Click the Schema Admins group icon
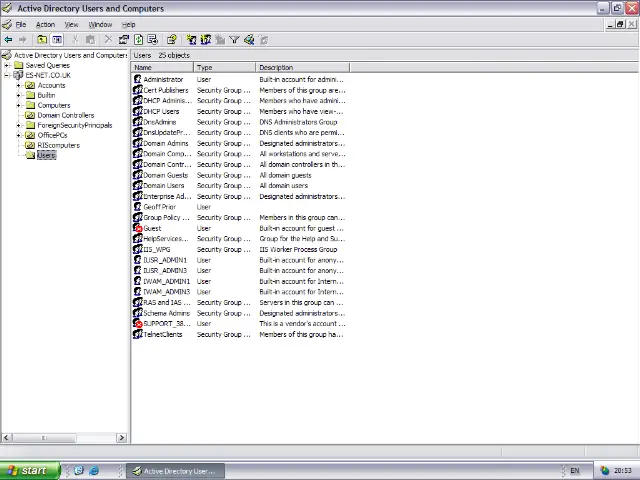 138,313
